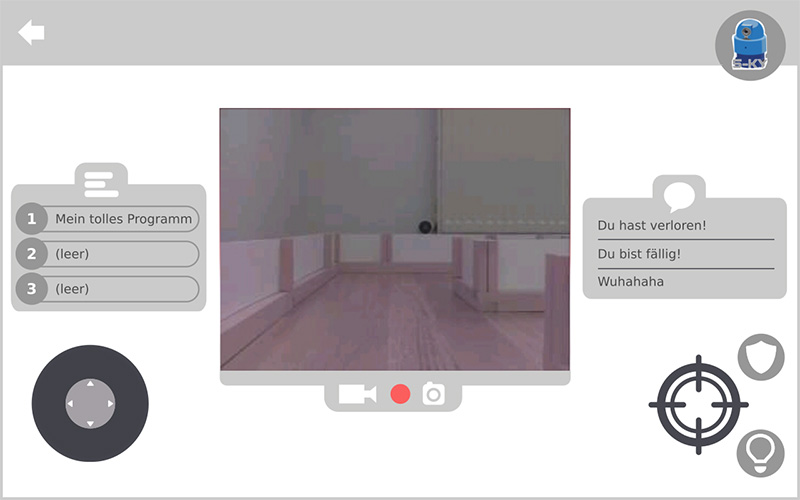The width and height of the screenshot is (800, 500).
Task: Activate the shield icon
Action: (x=761, y=357)
